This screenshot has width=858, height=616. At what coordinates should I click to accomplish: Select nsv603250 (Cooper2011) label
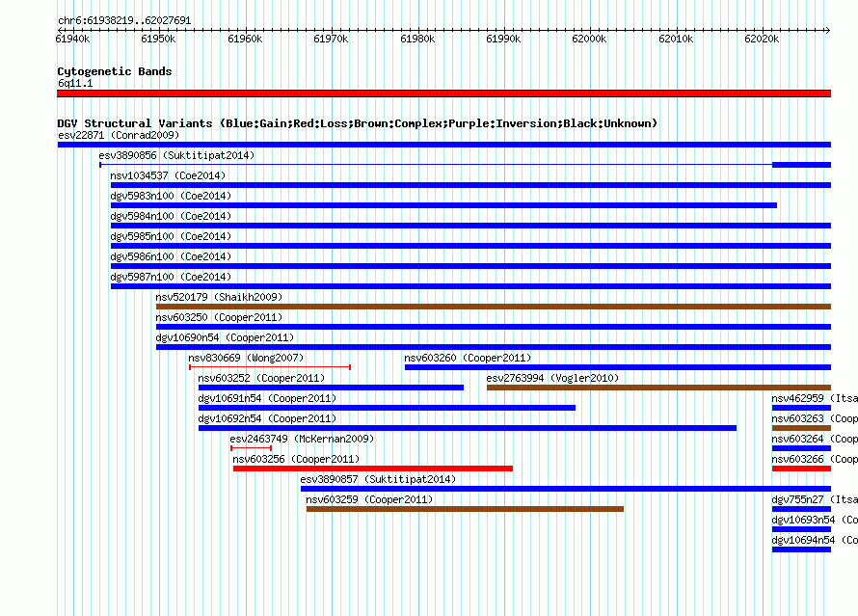click(219, 317)
